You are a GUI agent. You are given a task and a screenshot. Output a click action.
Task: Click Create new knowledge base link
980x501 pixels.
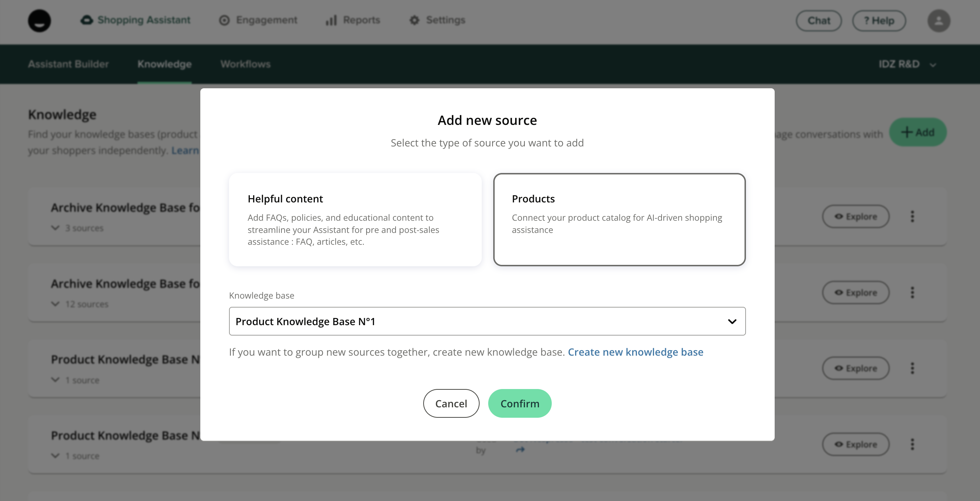pyautogui.click(x=635, y=352)
